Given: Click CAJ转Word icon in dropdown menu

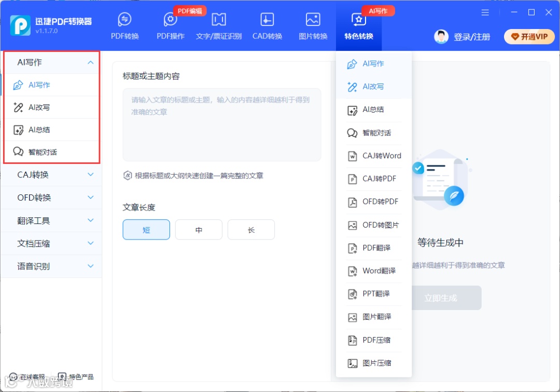Looking at the screenshot, I should pos(352,157).
